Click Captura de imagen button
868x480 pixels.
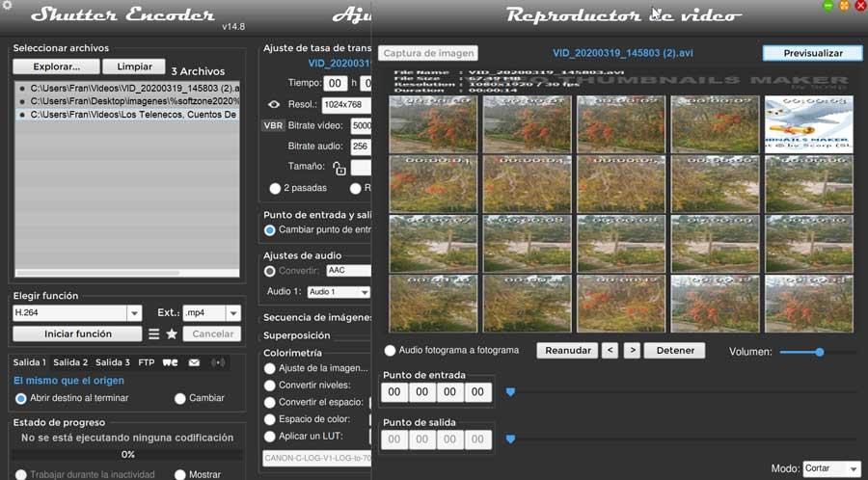coord(428,53)
